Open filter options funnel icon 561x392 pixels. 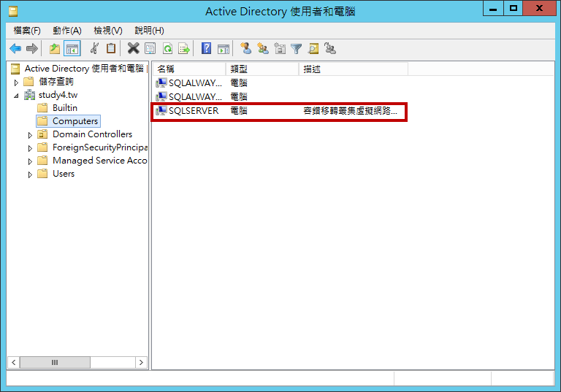[x=297, y=48]
